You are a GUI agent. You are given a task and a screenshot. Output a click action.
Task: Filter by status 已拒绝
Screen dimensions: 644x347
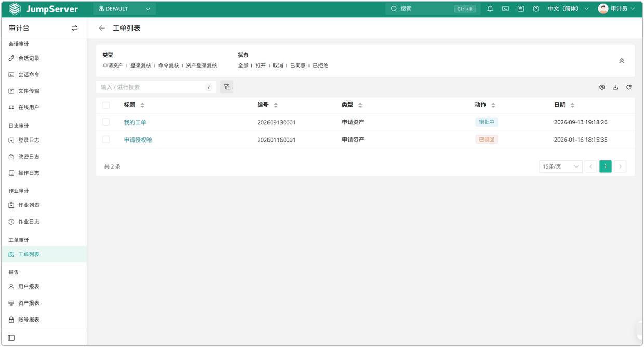pos(320,66)
